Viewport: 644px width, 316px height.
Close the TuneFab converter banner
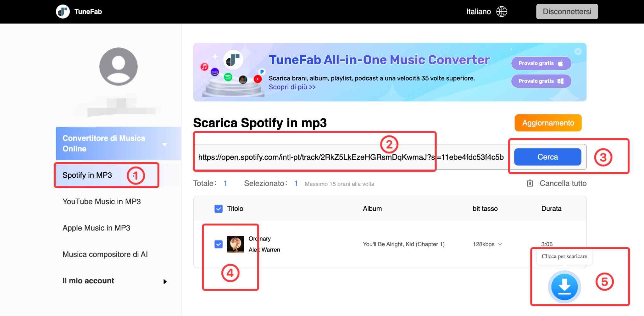pos(578,52)
